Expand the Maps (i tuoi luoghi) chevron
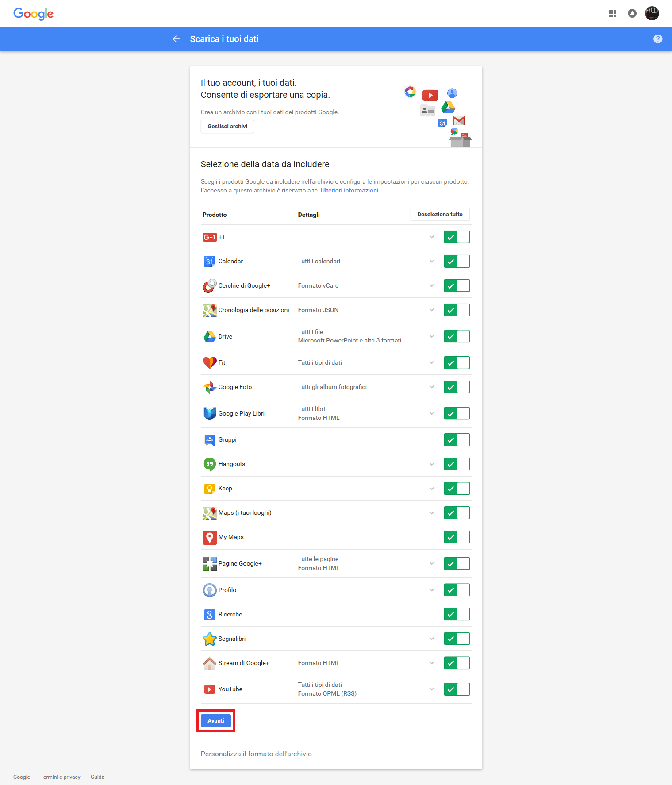This screenshot has width=672, height=785. point(432,513)
